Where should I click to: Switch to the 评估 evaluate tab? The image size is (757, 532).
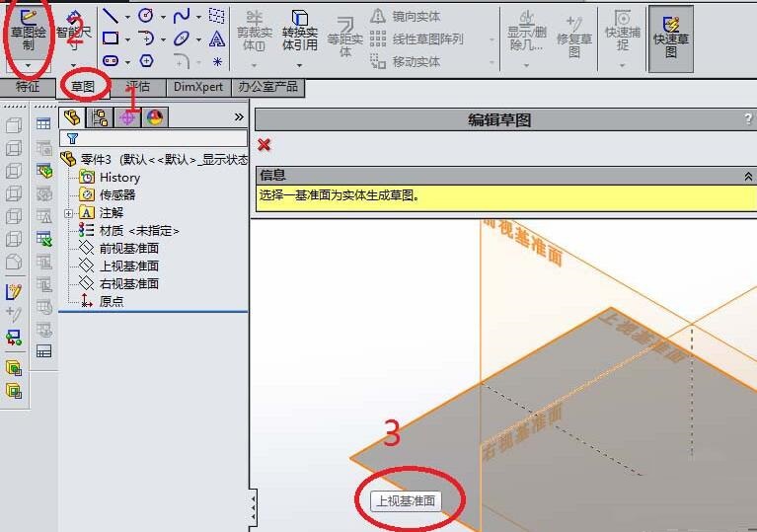tap(138, 87)
